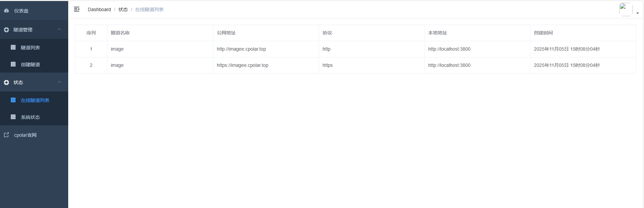The image size is (644, 208).
Task: Click 在线隧道列表 breadcrumb text
Action: (149, 9)
